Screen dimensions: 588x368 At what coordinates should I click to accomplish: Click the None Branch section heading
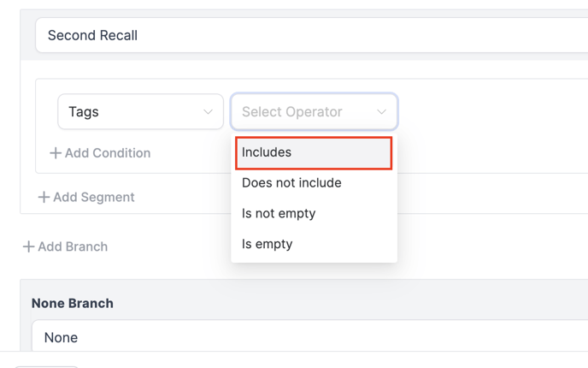pyautogui.click(x=73, y=303)
